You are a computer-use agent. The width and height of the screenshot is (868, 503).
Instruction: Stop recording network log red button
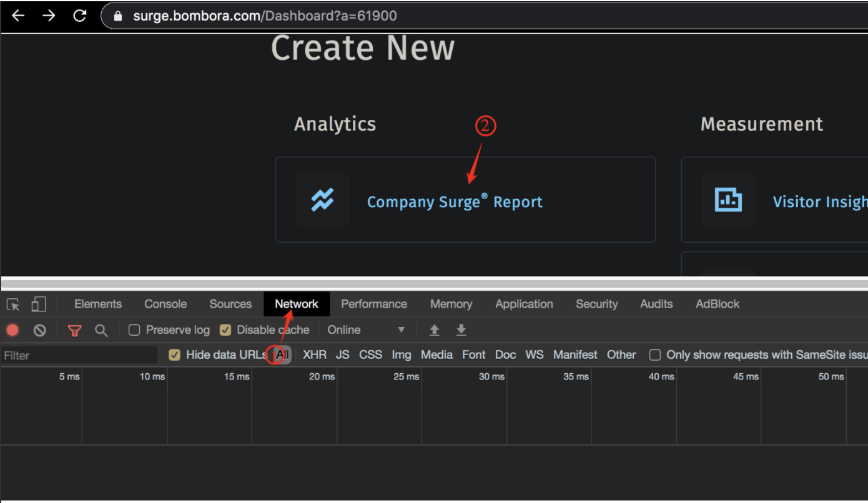click(12, 330)
